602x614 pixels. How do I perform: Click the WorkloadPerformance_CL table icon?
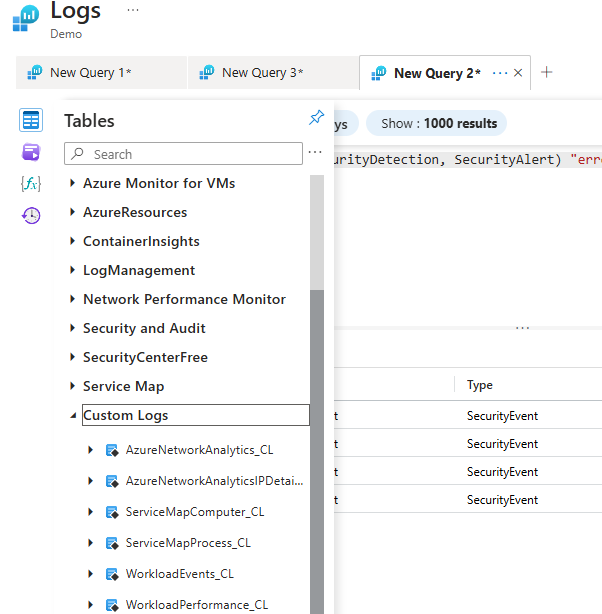coord(112,605)
